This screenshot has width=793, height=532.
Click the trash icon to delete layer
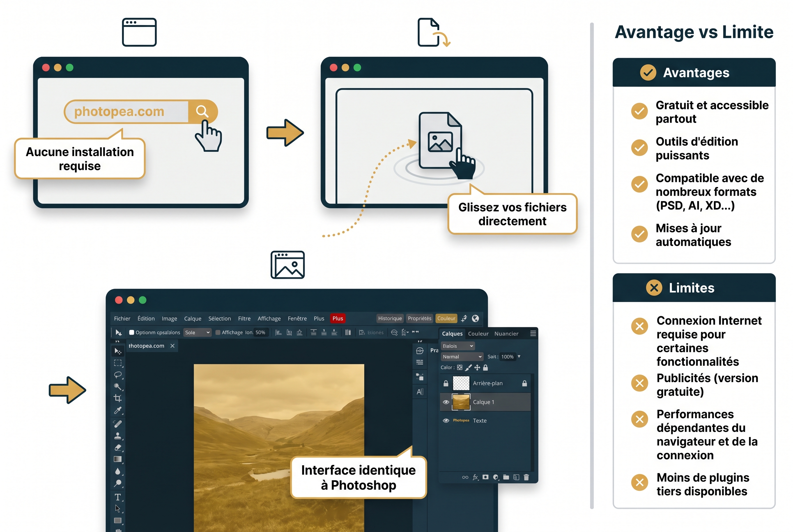[x=526, y=477]
